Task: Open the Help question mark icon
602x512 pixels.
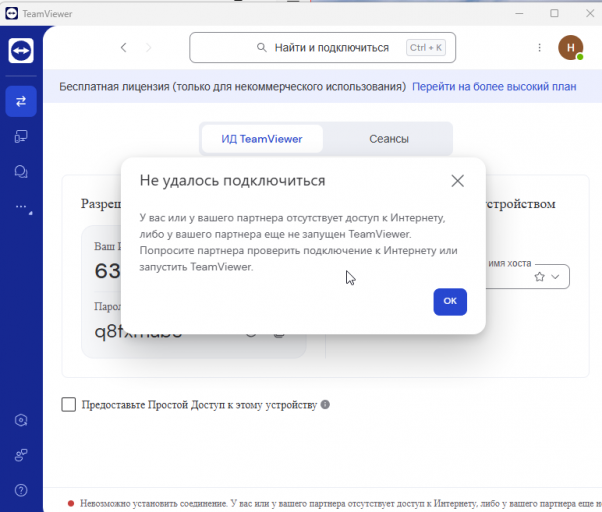Action: [x=21, y=490]
